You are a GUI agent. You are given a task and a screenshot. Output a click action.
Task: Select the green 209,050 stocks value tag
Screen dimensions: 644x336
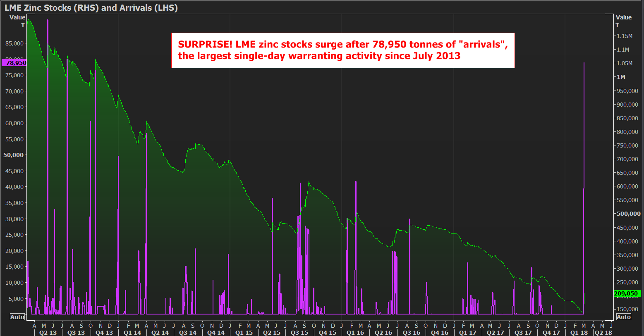click(x=626, y=293)
